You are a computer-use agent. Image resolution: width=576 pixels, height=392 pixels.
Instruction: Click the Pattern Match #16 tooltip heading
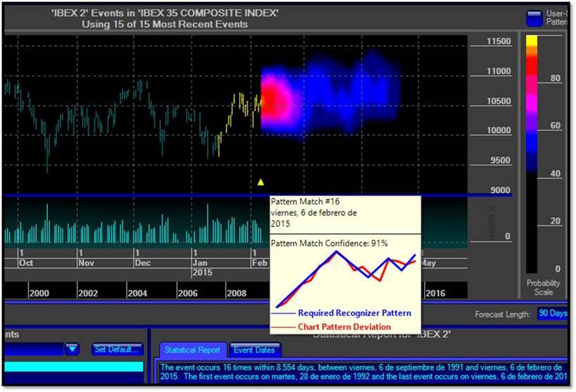coord(305,201)
